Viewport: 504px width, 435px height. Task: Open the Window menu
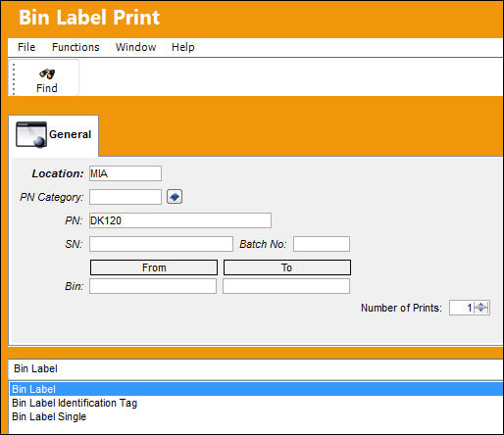[135, 47]
